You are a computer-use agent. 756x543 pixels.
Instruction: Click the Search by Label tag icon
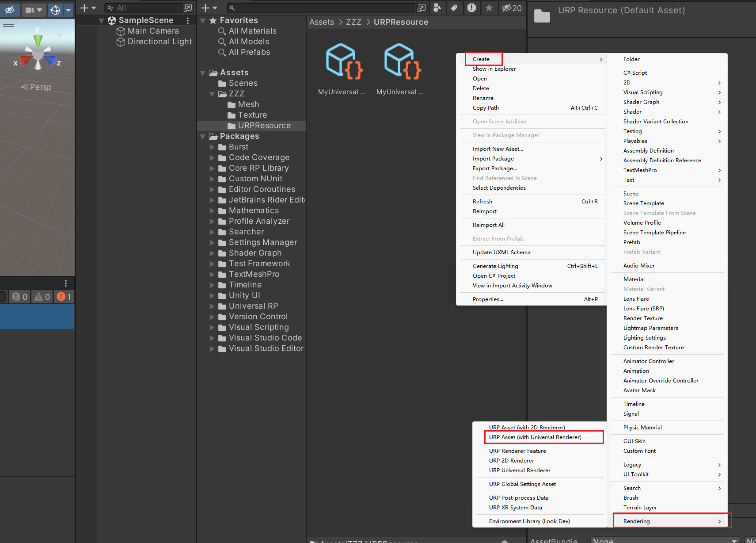click(454, 8)
